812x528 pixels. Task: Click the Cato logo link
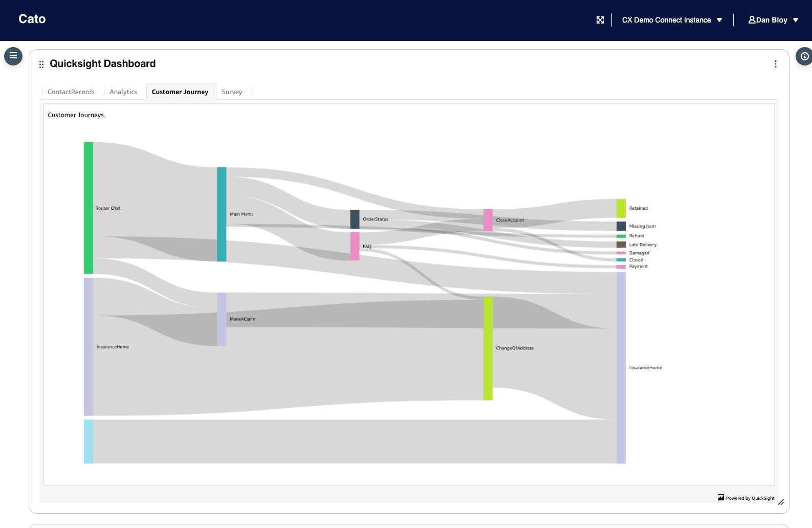32,19
